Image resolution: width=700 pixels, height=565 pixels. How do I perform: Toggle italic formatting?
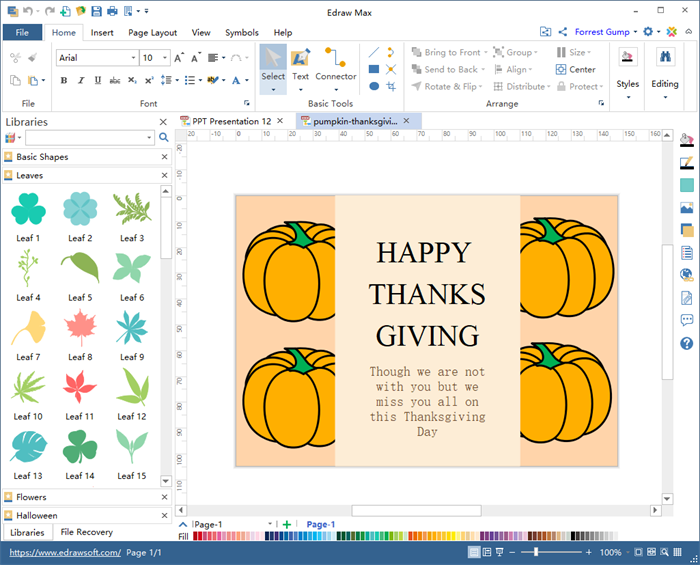(79, 80)
